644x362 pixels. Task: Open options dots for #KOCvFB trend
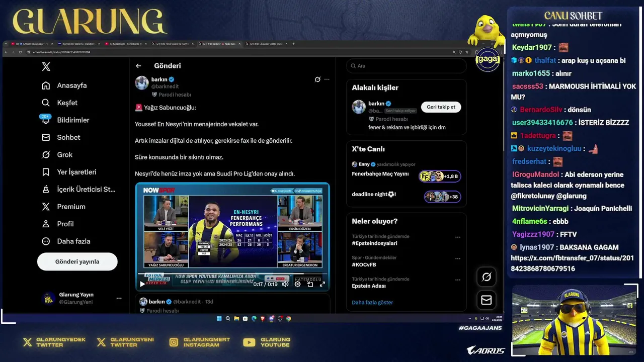pyautogui.click(x=458, y=258)
